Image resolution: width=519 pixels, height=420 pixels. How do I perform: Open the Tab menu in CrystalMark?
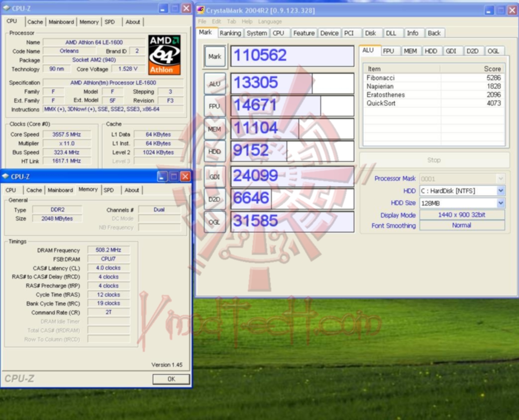[231, 21]
